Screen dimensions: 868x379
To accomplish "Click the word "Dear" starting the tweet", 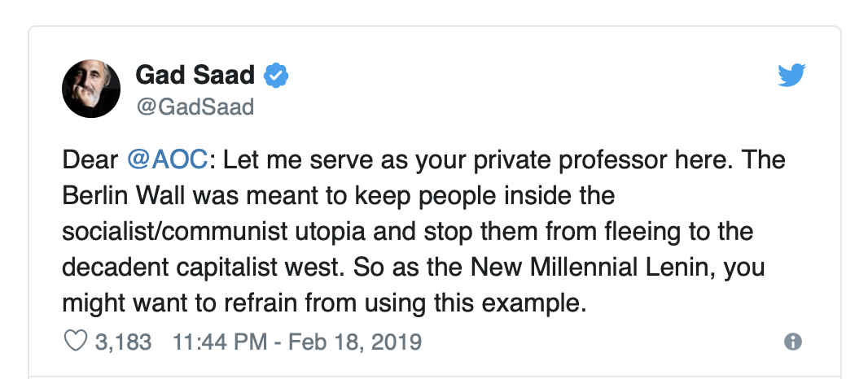I will pyautogui.click(x=90, y=160).
